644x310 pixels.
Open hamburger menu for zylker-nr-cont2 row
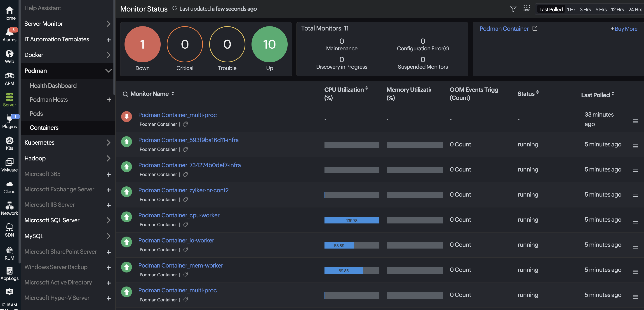pyautogui.click(x=635, y=197)
